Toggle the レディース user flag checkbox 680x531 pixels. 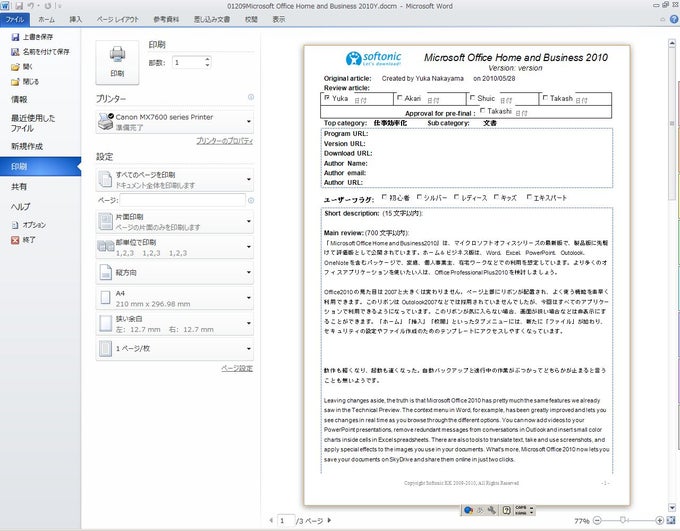pos(456,197)
